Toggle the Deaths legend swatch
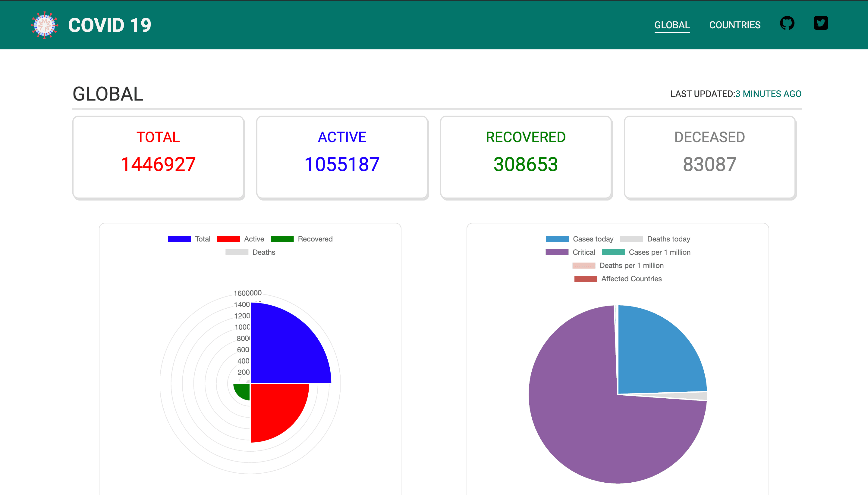The height and width of the screenshot is (495, 868). point(250,252)
